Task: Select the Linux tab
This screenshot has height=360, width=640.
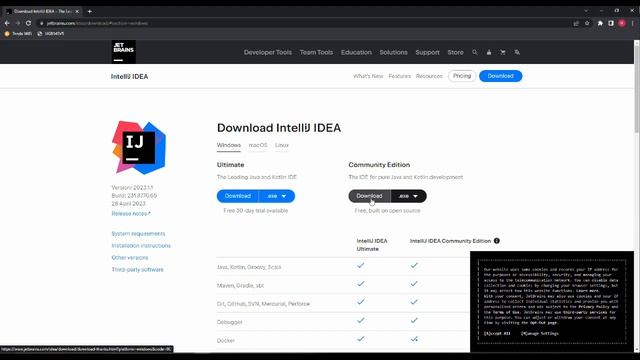Action: 282,145
